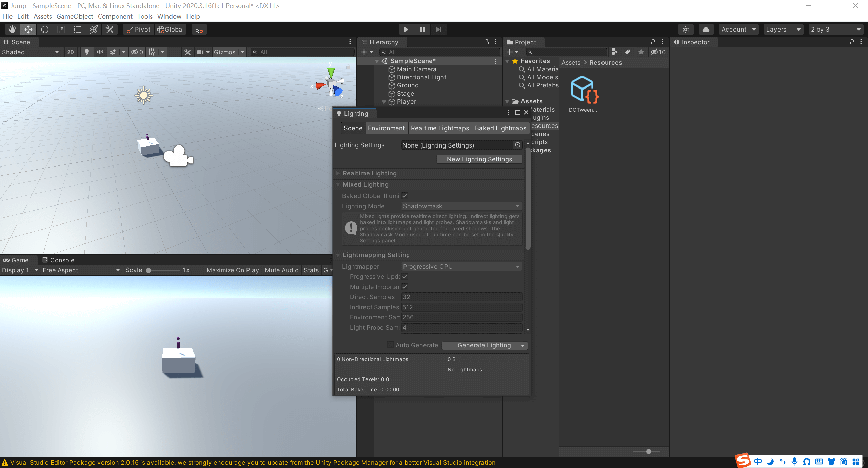The image size is (868, 468).
Task: Uncheck Baked Global Illumination checkbox
Action: pyautogui.click(x=405, y=196)
